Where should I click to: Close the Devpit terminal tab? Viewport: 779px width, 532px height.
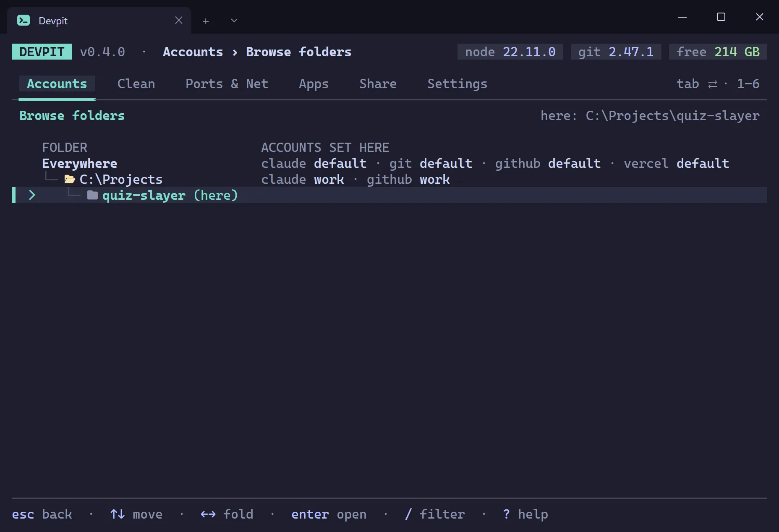tap(179, 20)
